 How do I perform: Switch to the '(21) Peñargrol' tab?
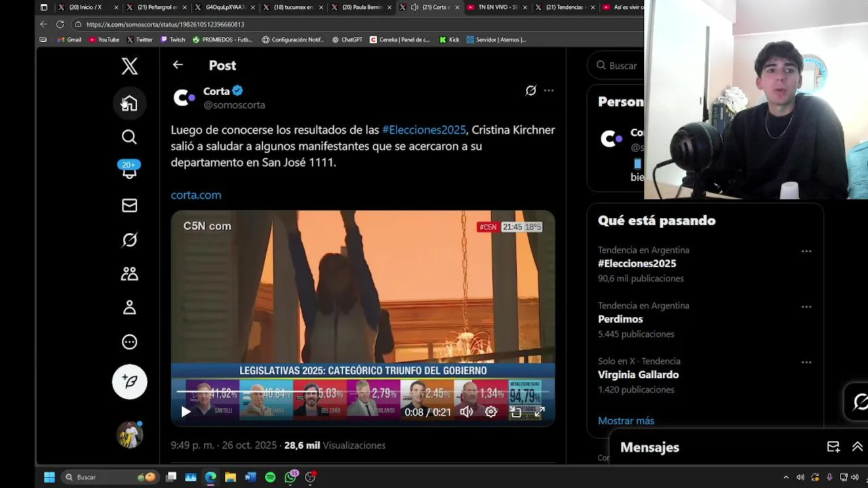click(x=157, y=7)
